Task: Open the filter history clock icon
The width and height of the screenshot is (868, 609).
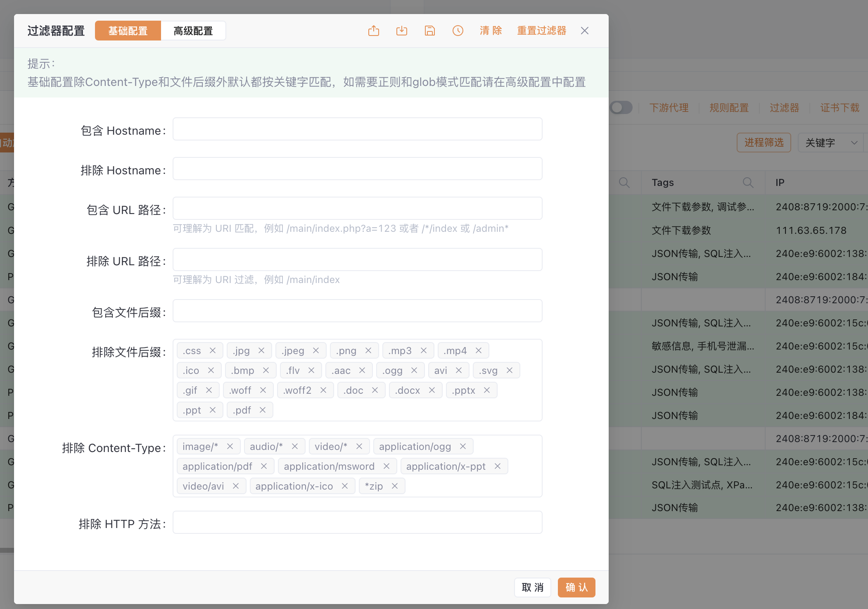Action: 458,31
